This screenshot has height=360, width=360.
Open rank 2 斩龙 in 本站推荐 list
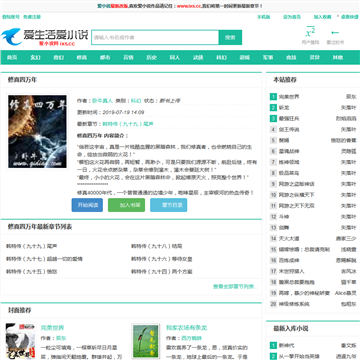(284, 108)
